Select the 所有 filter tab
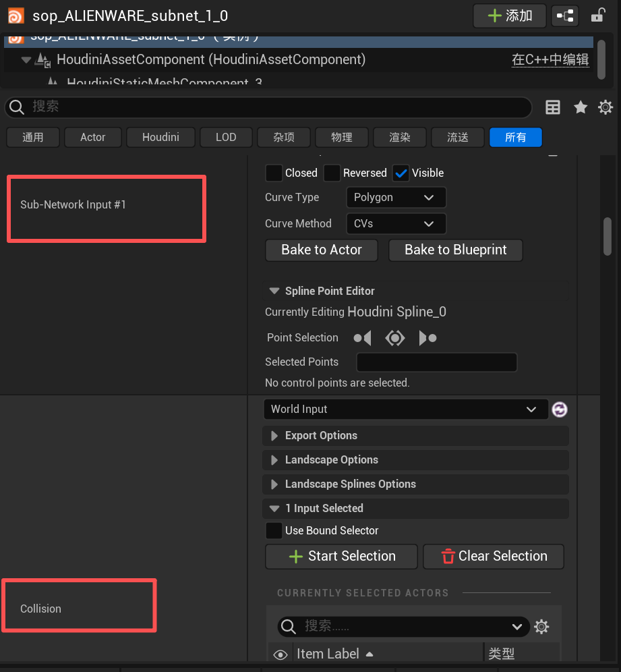This screenshot has width=621, height=672. pyautogui.click(x=516, y=137)
